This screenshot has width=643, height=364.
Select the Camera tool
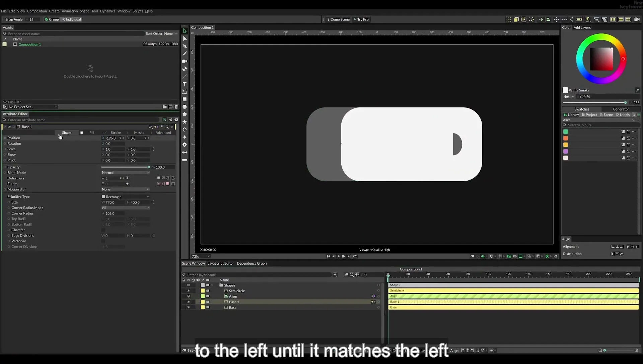[x=185, y=61]
